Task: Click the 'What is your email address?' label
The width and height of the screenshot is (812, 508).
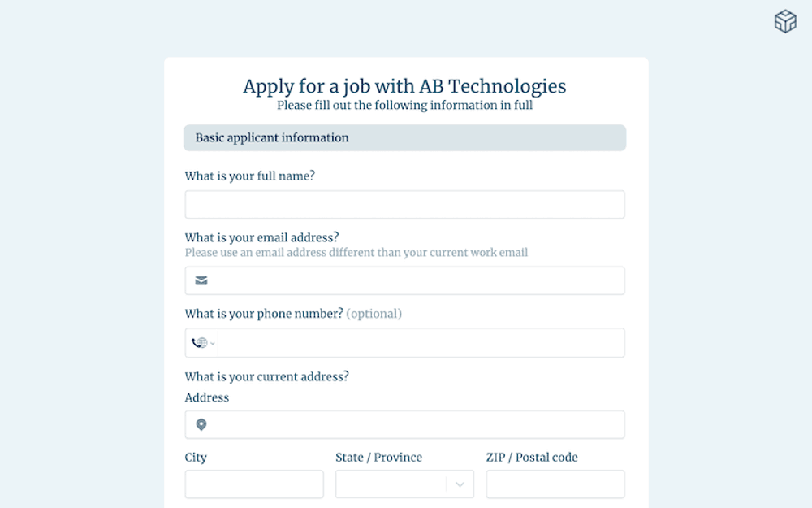Action: (261, 237)
